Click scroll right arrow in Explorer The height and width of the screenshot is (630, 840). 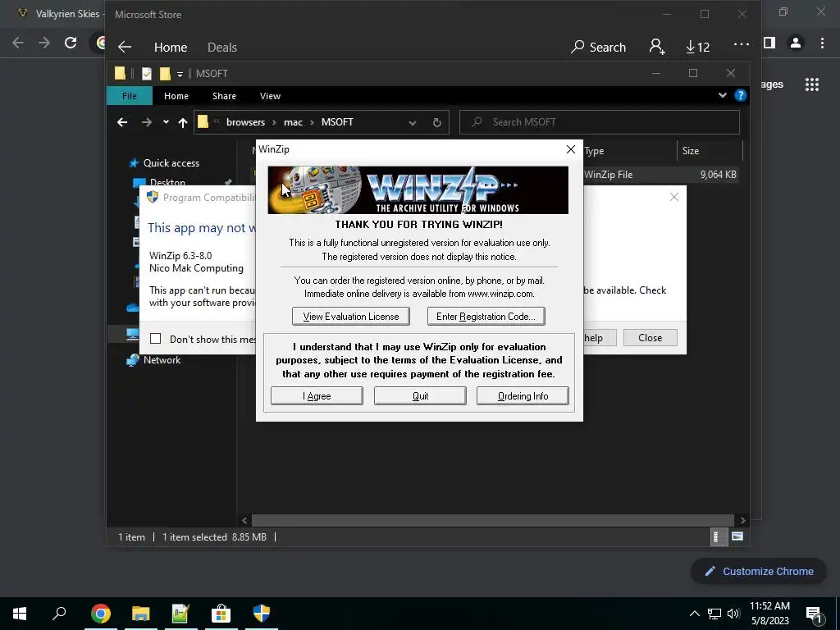[x=742, y=520]
